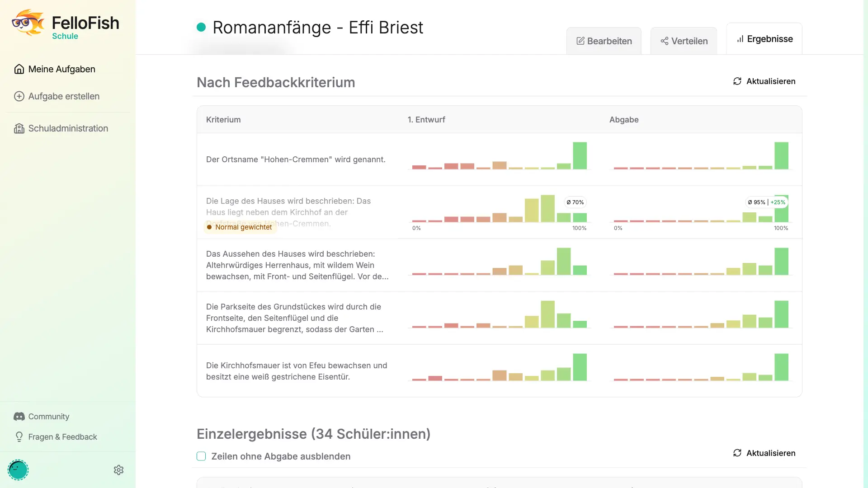
Task: Click the Schuladministration building icon
Action: click(19, 128)
